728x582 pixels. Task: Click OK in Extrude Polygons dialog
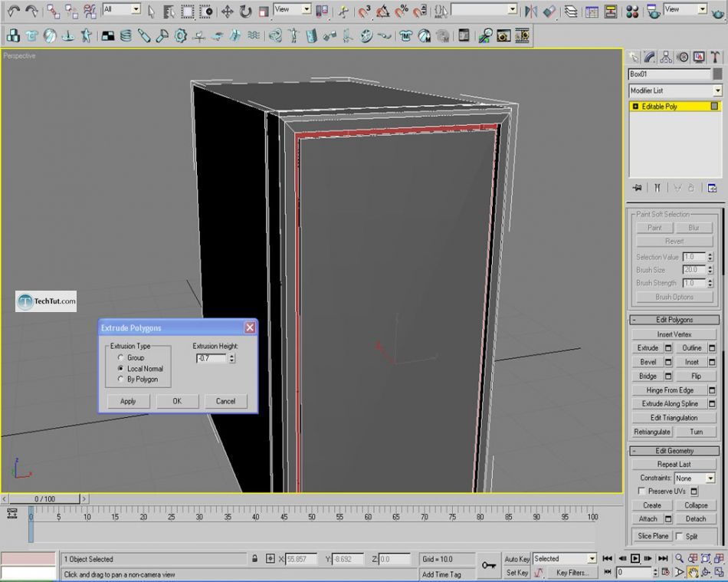coord(177,401)
